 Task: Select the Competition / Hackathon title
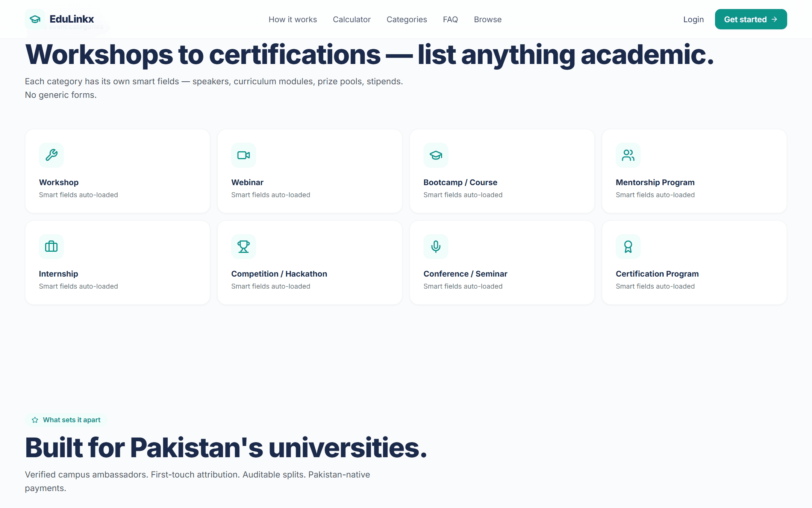(279, 274)
